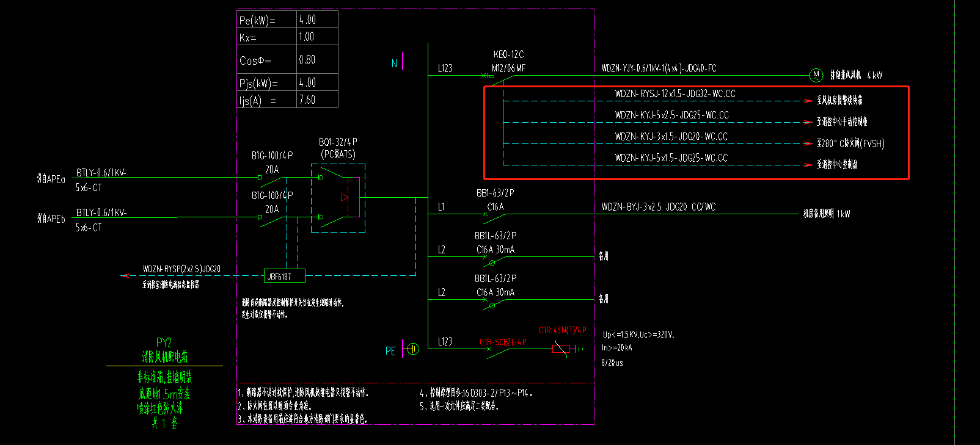The width and height of the screenshot is (980, 445).
Task: Click the 排烟排风风机 4kW load label
Action: (x=856, y=75)
